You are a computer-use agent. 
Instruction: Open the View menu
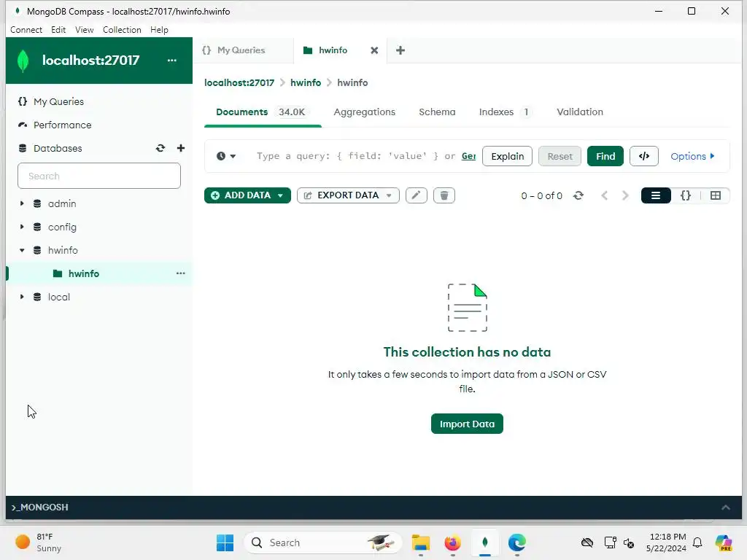[x=85, y=29]
